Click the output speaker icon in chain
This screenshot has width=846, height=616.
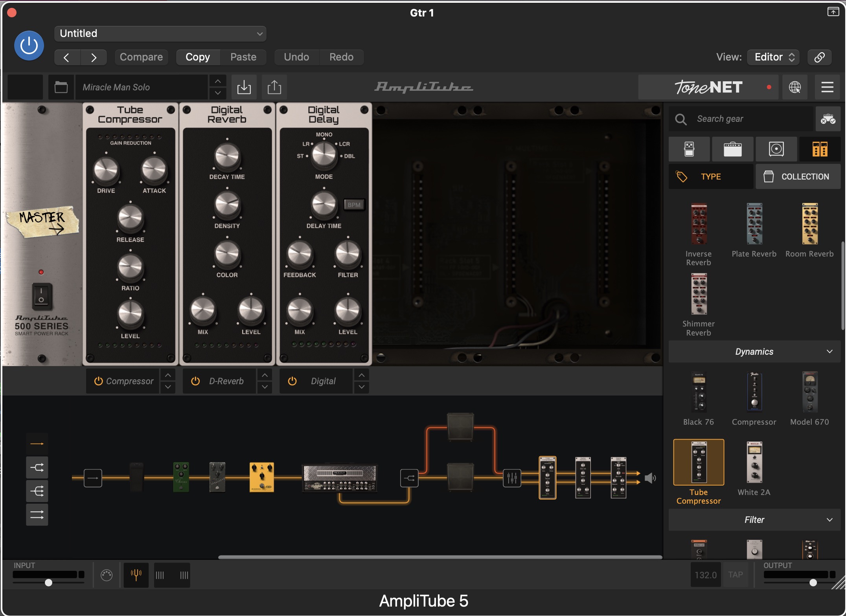coord(650,478)
